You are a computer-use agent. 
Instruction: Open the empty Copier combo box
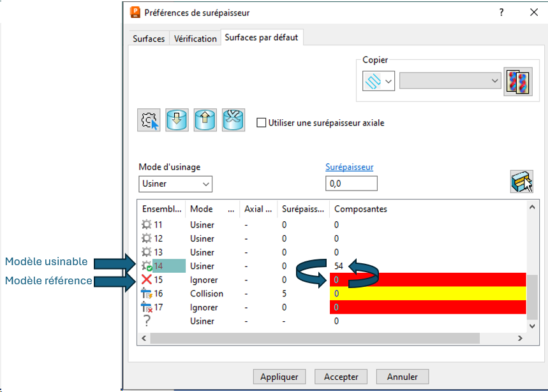[x=450, y=81]
